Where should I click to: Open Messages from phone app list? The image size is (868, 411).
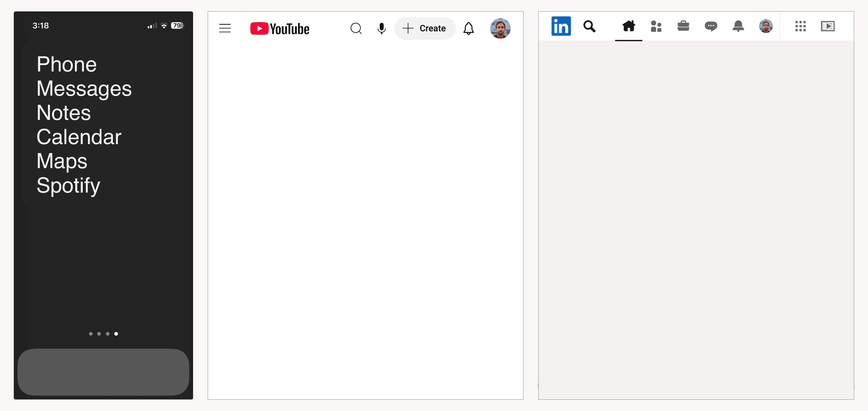point(84,89)
